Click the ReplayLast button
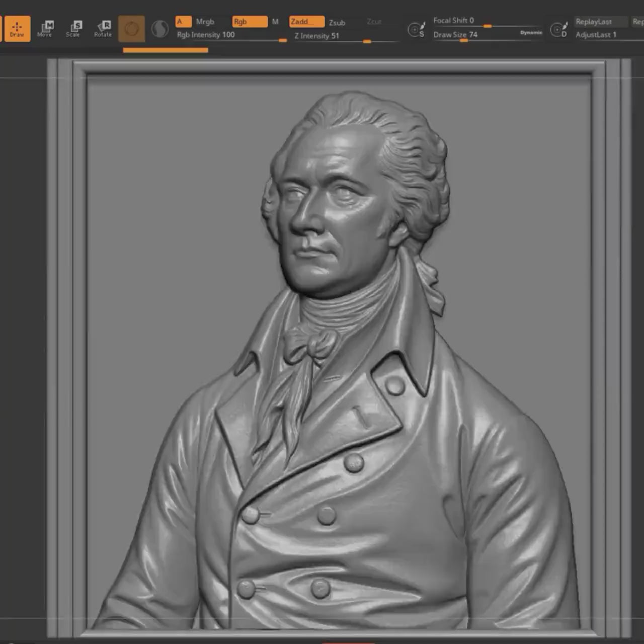This screenshot has width=644, height=644. coord(601,22)
